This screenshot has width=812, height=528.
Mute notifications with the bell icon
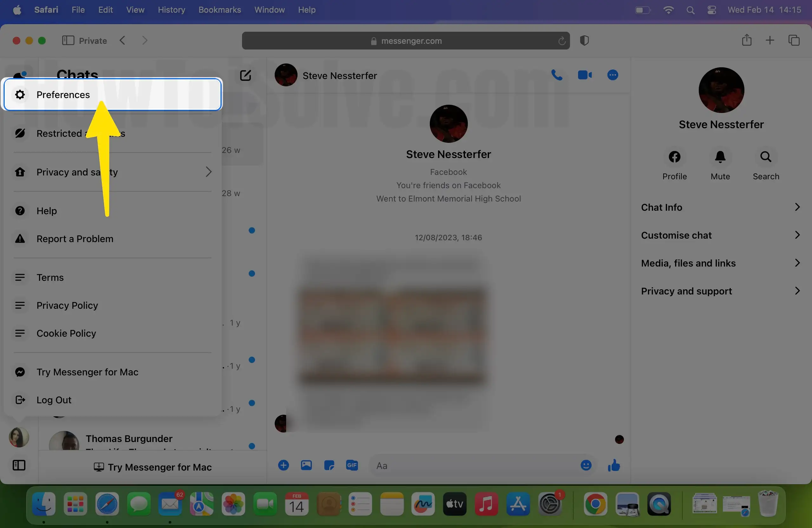(x=720, y=157)
